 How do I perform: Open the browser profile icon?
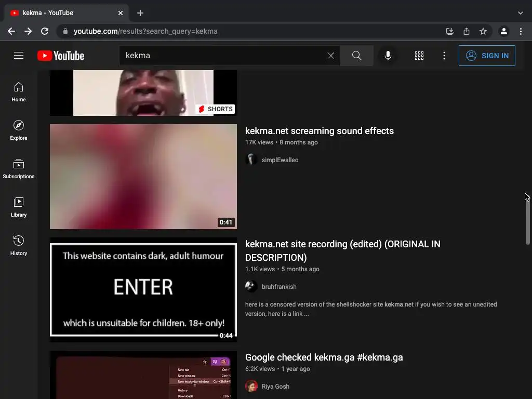504,31
